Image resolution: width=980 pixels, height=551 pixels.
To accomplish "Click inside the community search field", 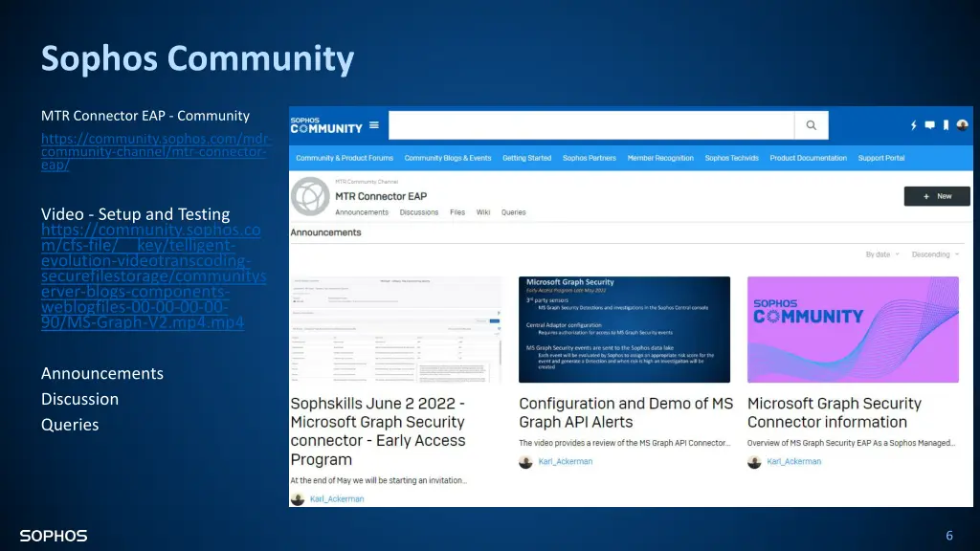I will coord(591,125).
